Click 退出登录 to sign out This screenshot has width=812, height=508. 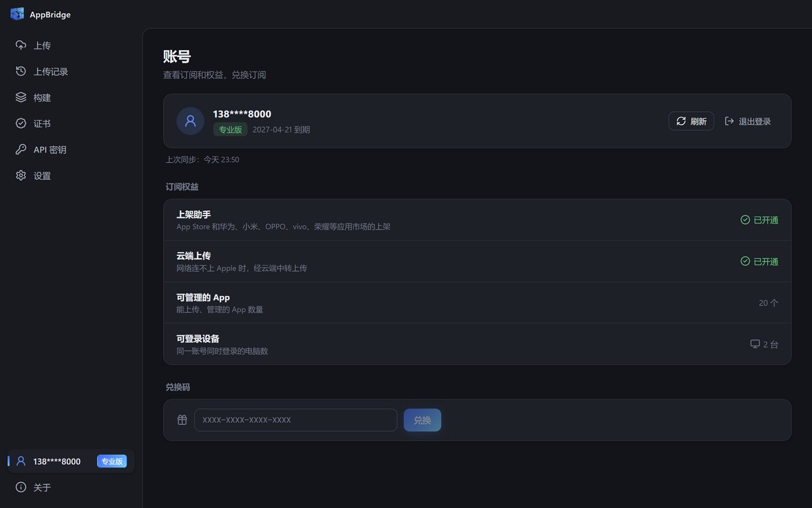748,121
